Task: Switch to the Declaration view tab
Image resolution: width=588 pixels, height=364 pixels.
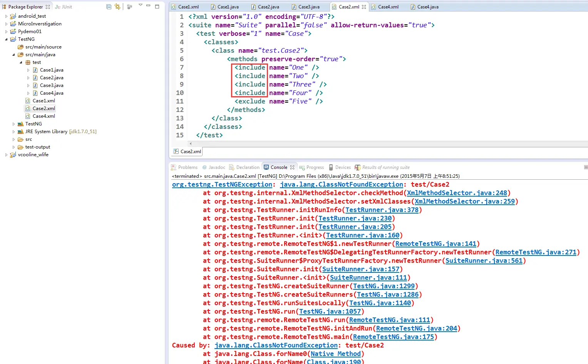Action: [x=244, y=167]
